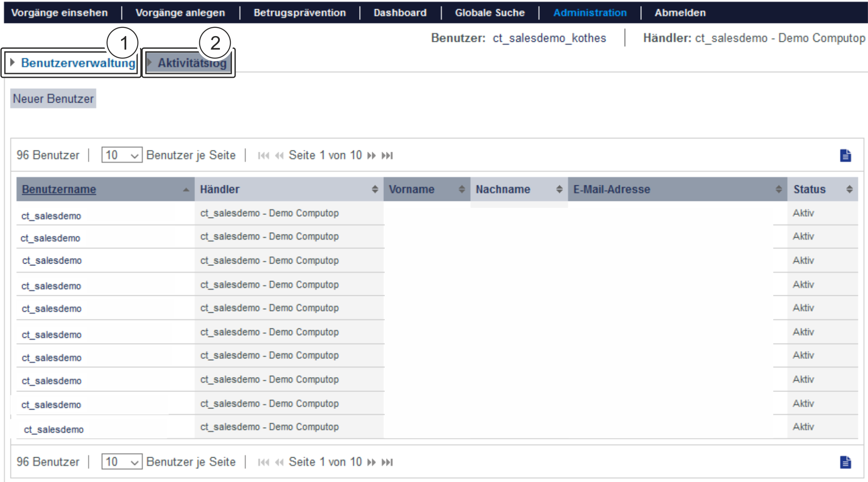Image resolution: width=868 pixels, height=482 pixels.
Task: Select Betrugsprävention in the top menu
Action: [x=299, y=13]
